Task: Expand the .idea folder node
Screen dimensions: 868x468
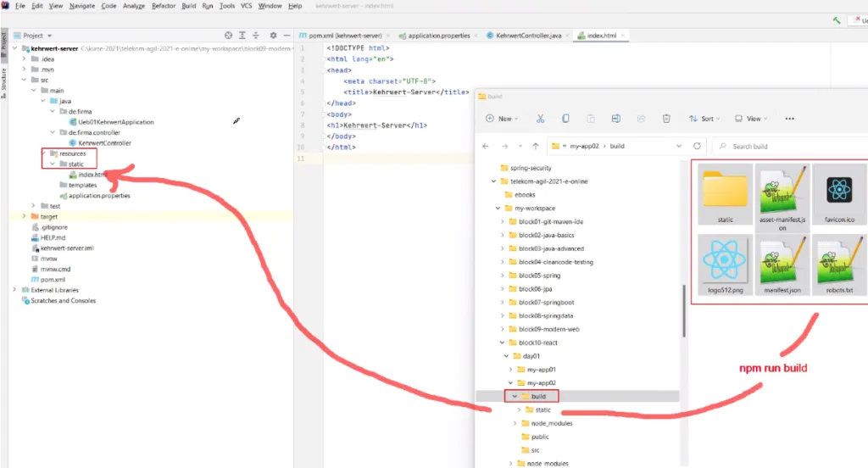Action: pyautogui.click(x=24, y=58)
